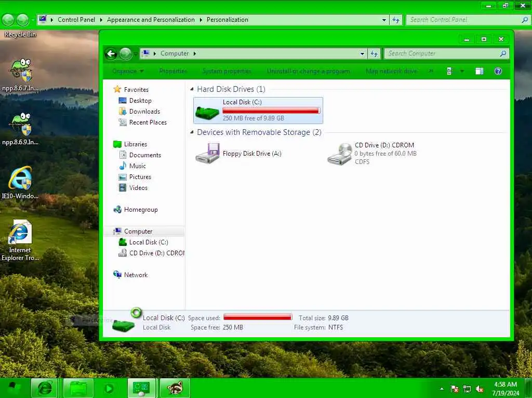The image size is (532, 398).
Task: Click the Back arrow in the Computer window
Action: point(111,53)
